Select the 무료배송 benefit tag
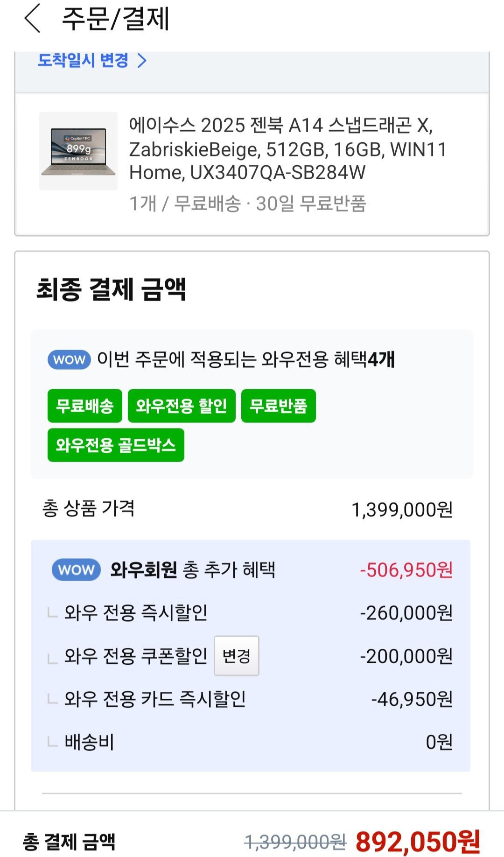504x857 pixels. (x=85, y=406)
